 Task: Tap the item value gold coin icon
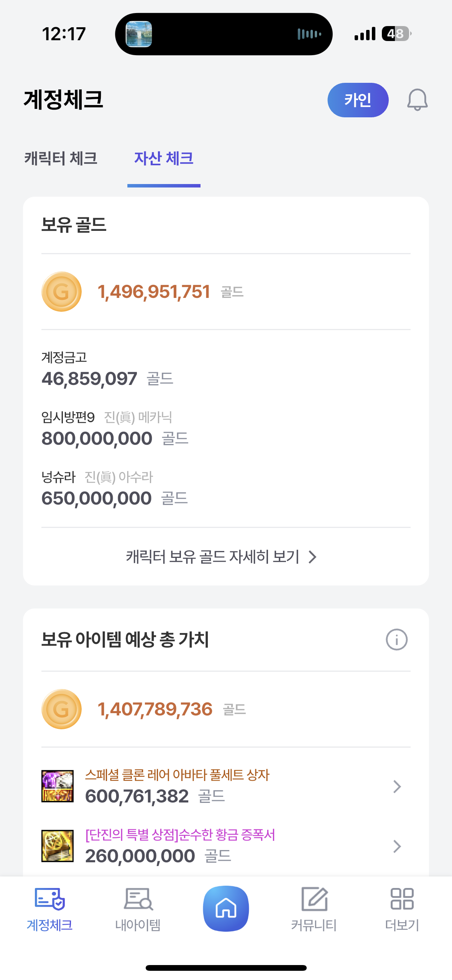(61, 709)
